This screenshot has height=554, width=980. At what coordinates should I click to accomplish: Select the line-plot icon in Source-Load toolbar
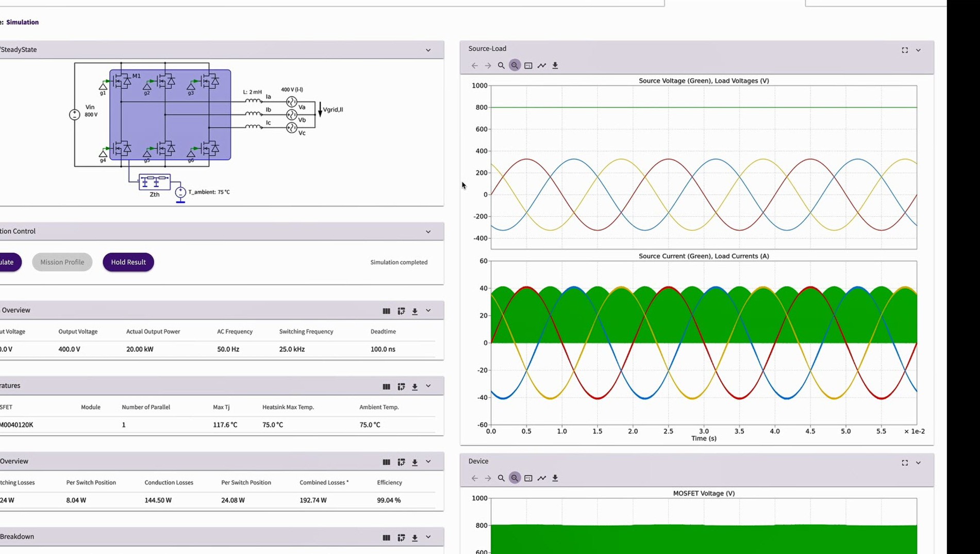pyautogui.click(x=542, y=66)
